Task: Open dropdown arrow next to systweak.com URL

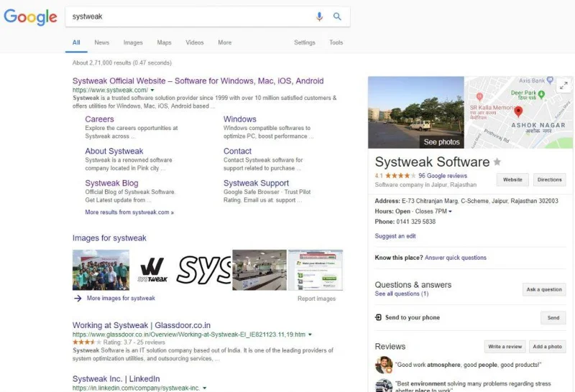Action: click(152, 90)
